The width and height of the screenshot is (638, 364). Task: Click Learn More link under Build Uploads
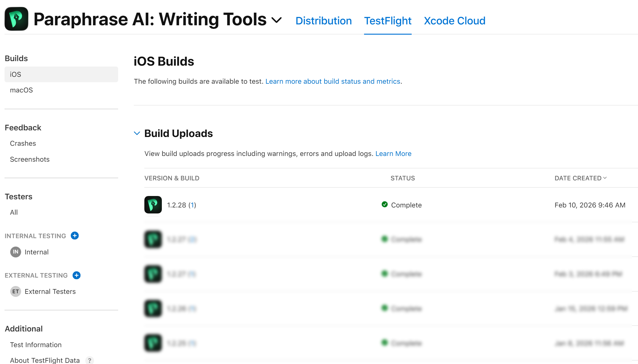393,154
